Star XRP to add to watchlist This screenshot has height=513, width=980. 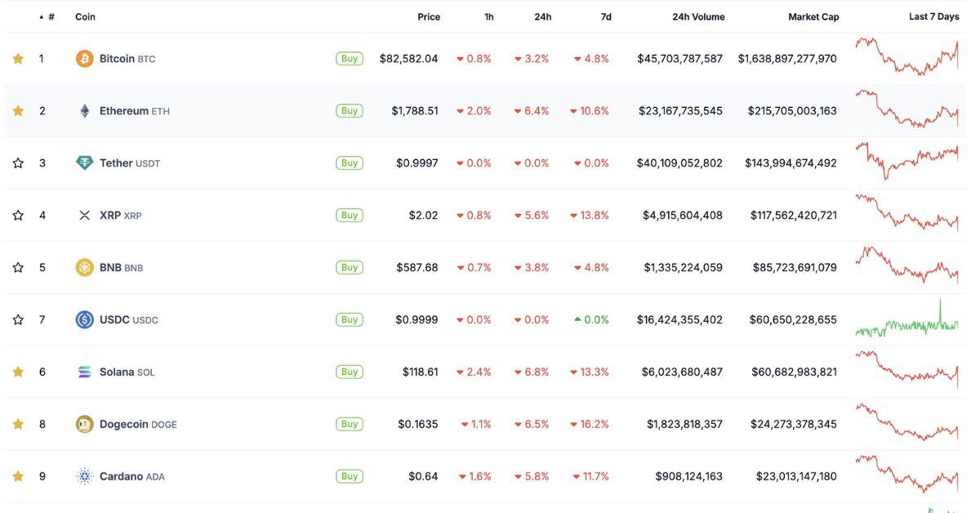click(18, 216)
